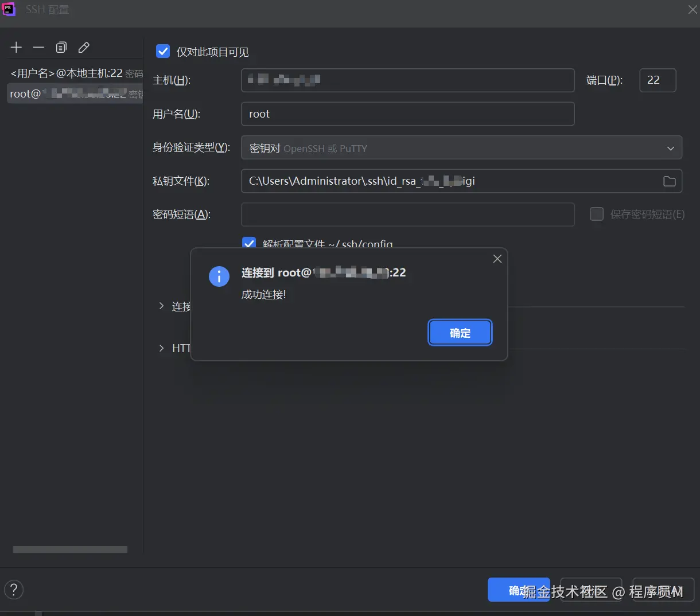Click the 私钥文件(K) label
This screenshot has height=616, width=700.
(181, 181)
